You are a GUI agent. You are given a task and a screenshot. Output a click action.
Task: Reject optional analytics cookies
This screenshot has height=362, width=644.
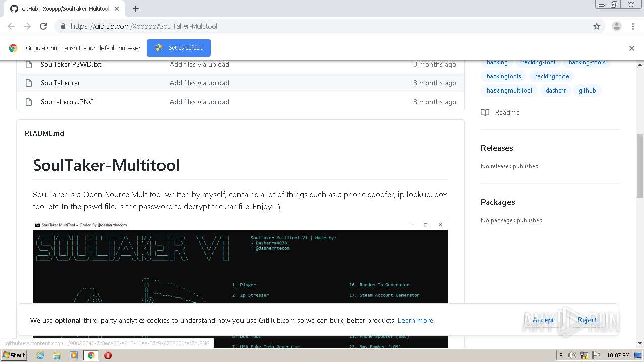587,320
